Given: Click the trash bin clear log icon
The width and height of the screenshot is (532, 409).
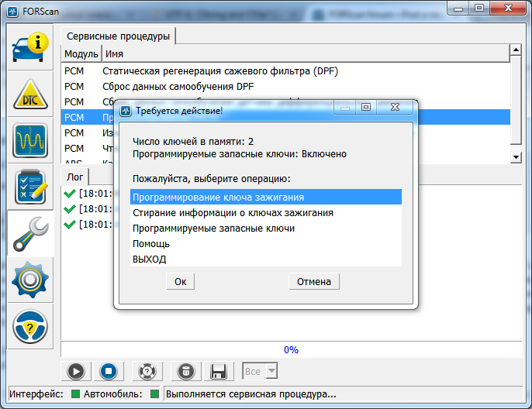Looking at the screenshot, I should [185, 371].
